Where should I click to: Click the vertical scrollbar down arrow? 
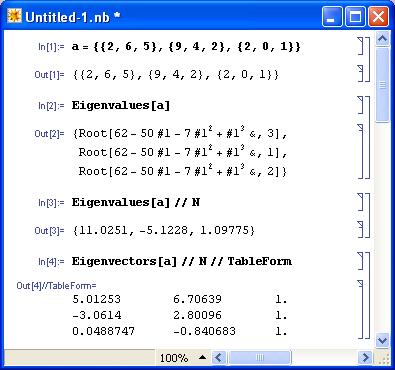382,340
